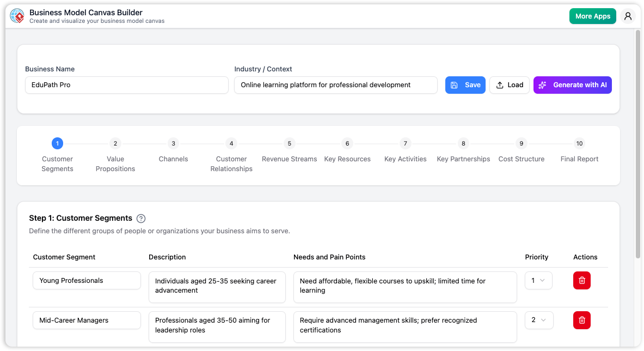The image size is (644, 351).
Task: Click the Industry / Context text field
Action: [335, 85]
